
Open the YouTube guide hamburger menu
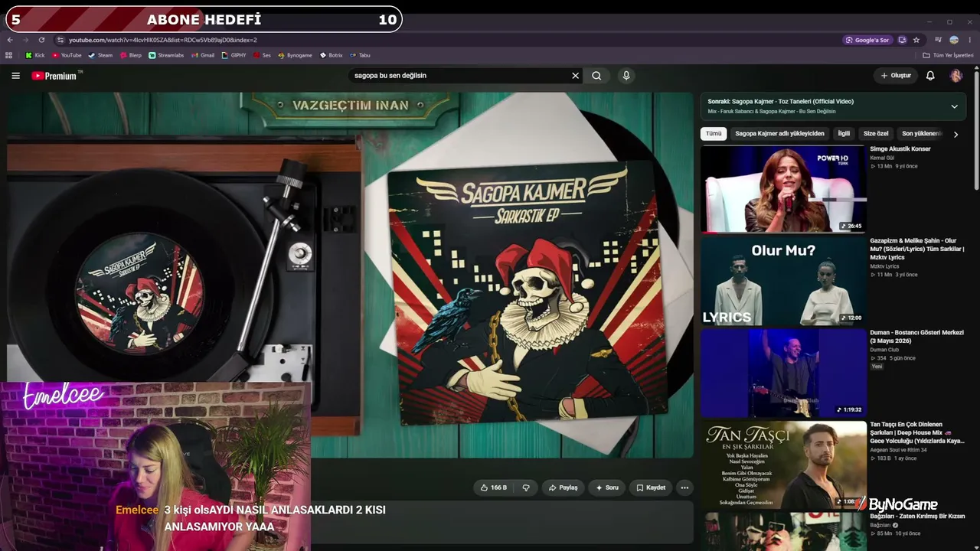point(15,76)
